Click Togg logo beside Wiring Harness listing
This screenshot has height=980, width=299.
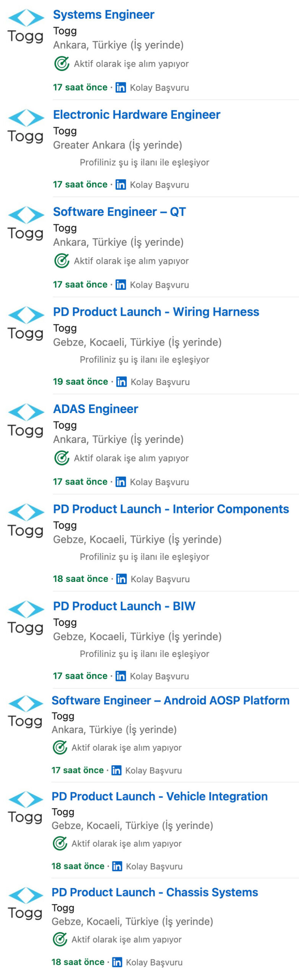[x=26, y=323]
